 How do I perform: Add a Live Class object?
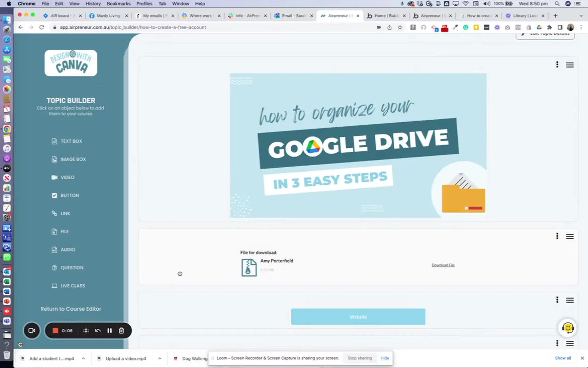click(68, 286)
